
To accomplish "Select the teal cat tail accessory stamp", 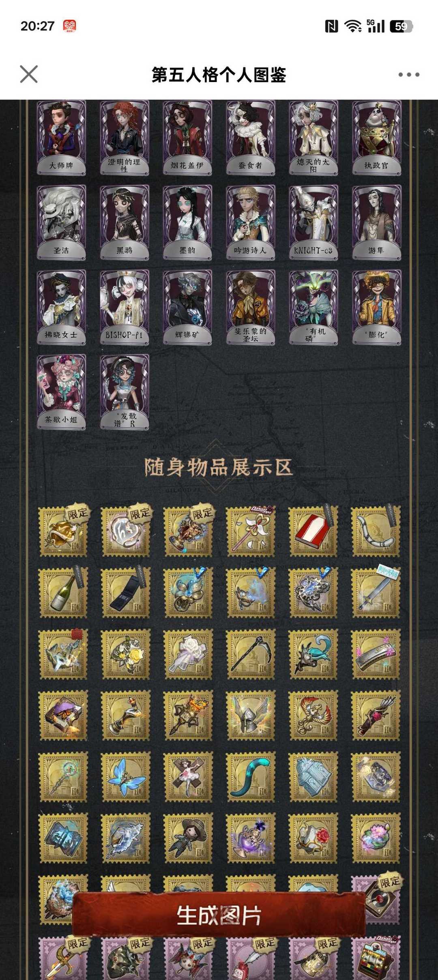I will [x=250, y=777].
